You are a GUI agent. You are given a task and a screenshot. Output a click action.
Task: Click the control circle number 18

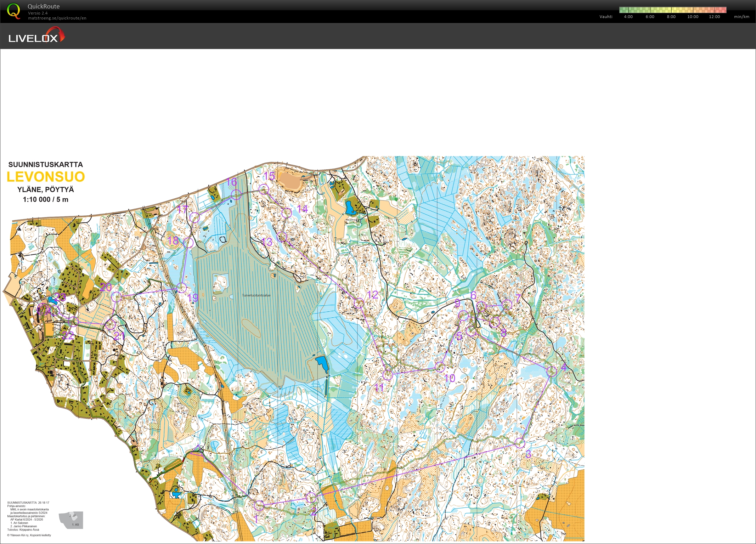[189, 243]
